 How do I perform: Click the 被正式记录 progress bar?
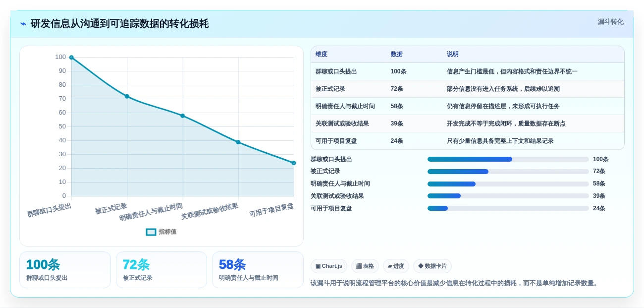[x=508, y=172]
